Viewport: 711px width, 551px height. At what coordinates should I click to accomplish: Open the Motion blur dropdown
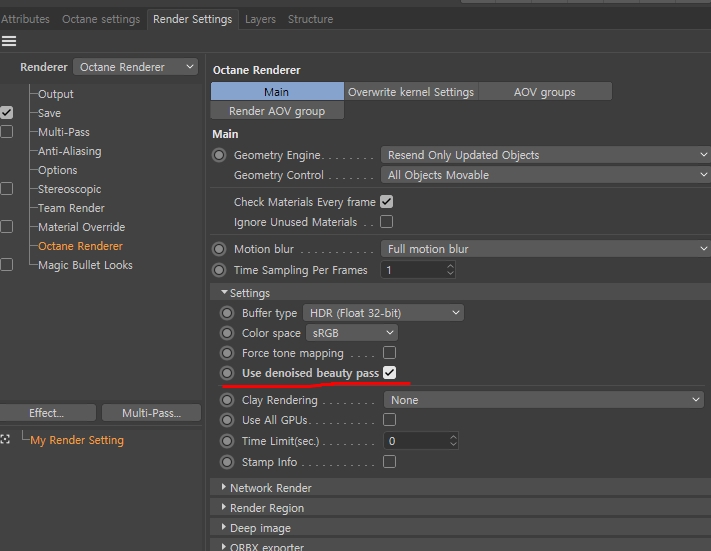546,249
